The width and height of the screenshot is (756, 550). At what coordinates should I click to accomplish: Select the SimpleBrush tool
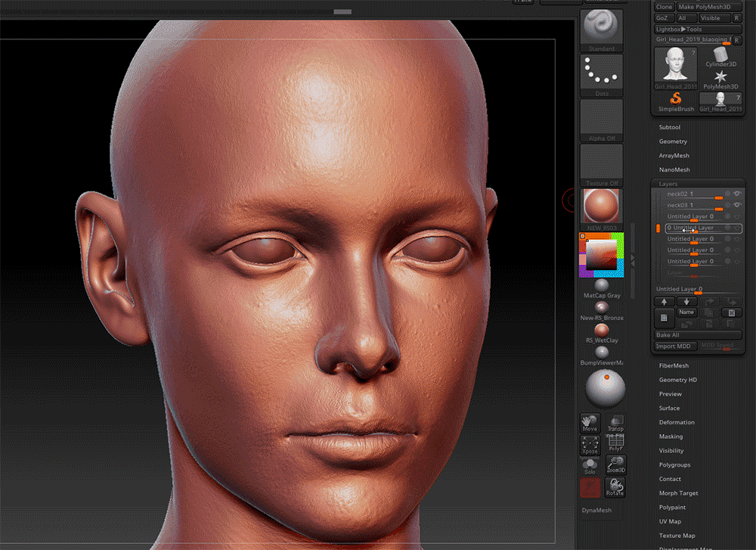click(675, 102)
